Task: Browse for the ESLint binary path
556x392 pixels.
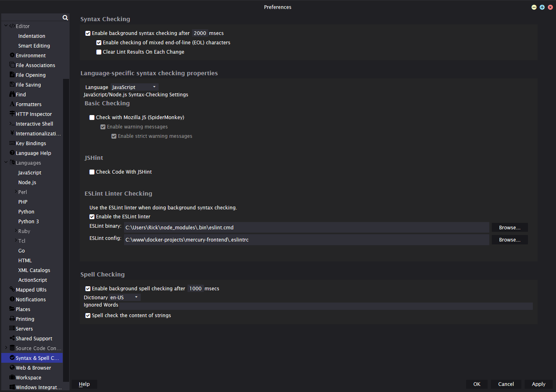Action: (509, 227)
